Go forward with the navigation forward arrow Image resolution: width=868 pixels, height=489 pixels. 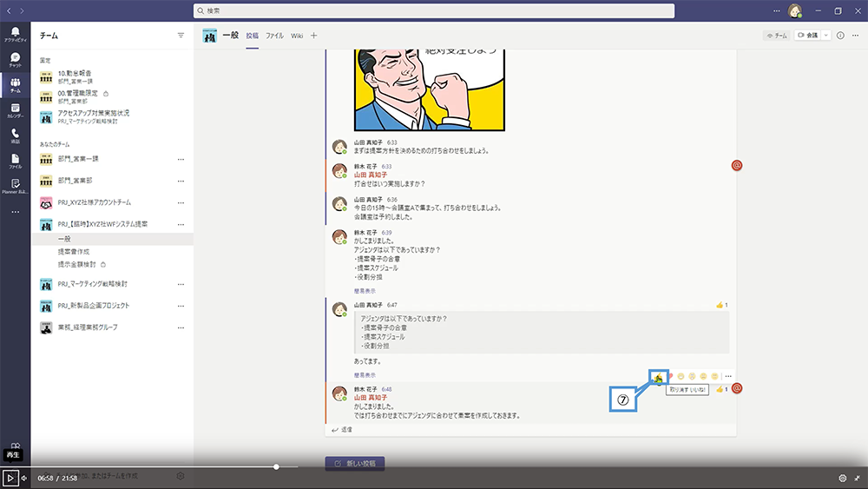(x=22, y=10)
